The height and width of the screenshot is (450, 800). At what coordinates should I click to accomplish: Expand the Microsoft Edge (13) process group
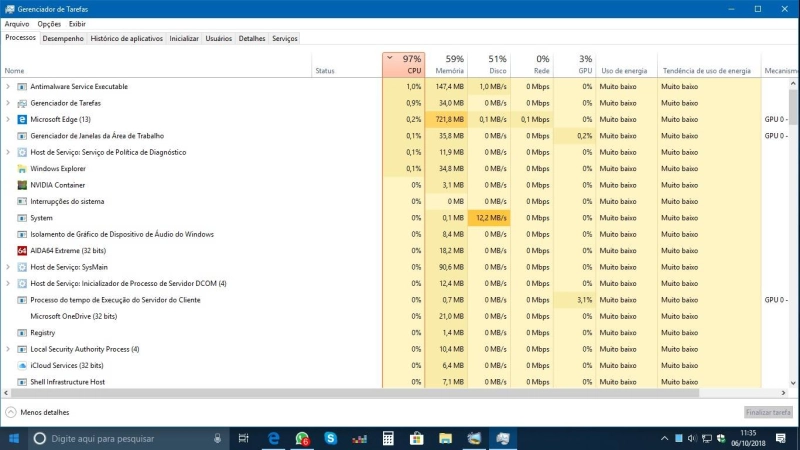(x=8, y=119)
